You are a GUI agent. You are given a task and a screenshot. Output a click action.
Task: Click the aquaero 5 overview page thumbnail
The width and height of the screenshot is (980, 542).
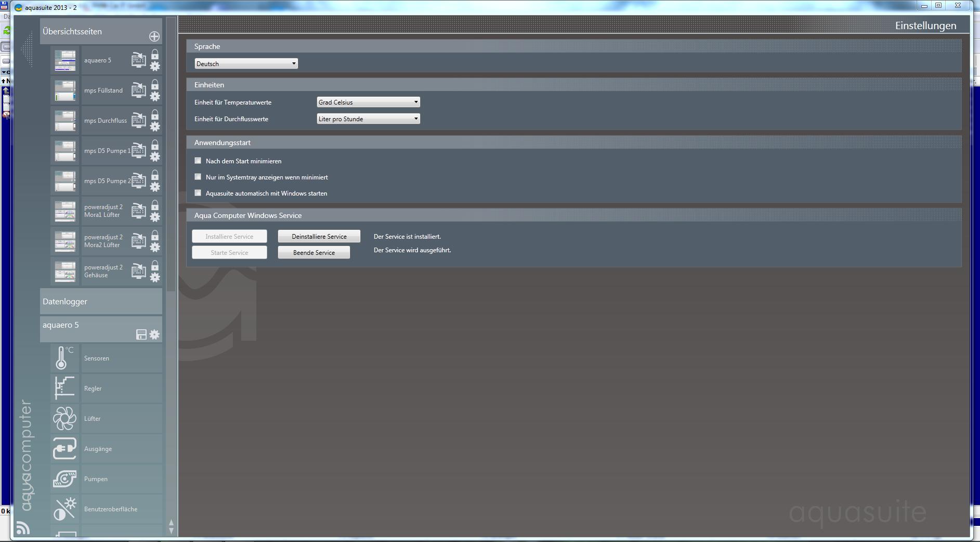pyautogui.click(x=65, y=60)
